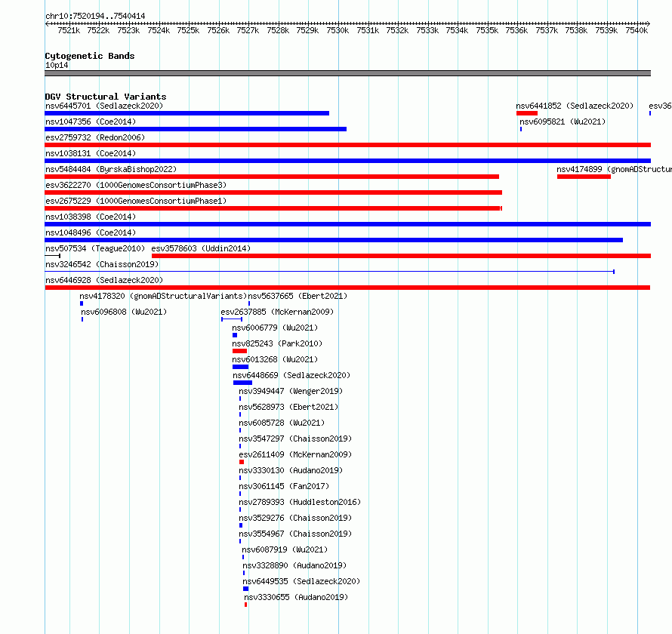Click the esv2637885 (McKernan2009) label

(x=277, y=312)
